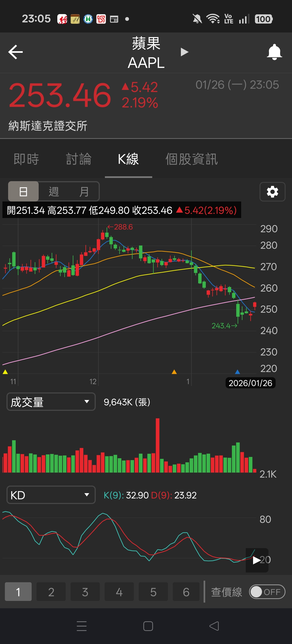Tap the back arrow icon

(x=15, y=52)
